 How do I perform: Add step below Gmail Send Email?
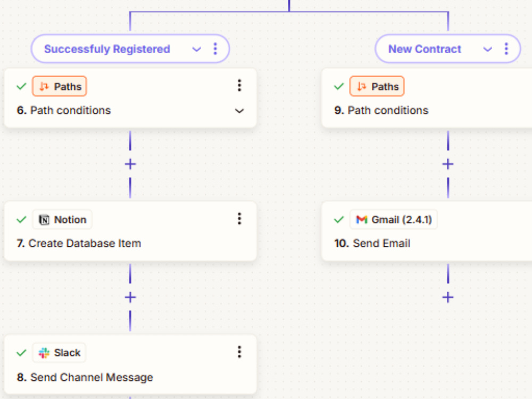pyautogui.click(x=448, y=297)
